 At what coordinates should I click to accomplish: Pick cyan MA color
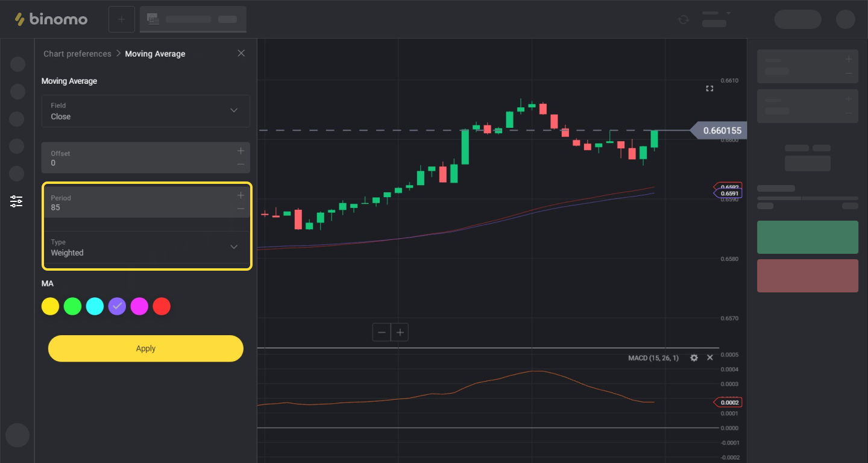coord(95,306)
